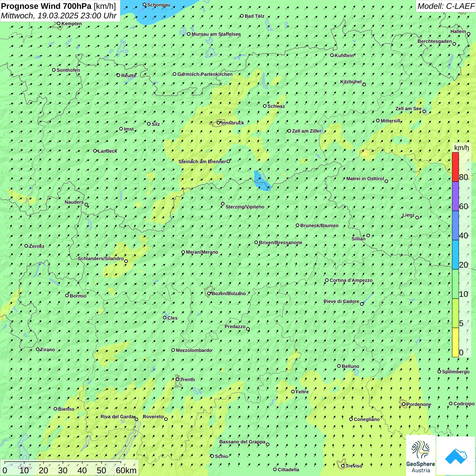This screenshot has width=476, height=476.
Task: Click the yellow 0 km/h legend swatch
Action: [x=455, y=342]
